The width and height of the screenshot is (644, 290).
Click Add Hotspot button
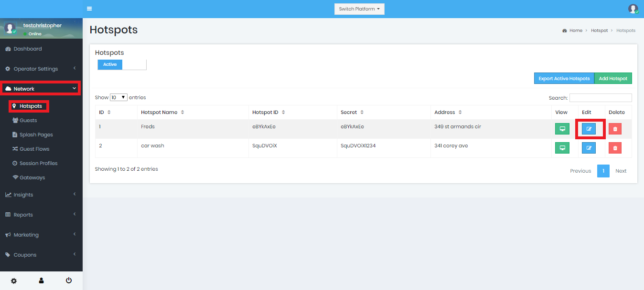613,78
